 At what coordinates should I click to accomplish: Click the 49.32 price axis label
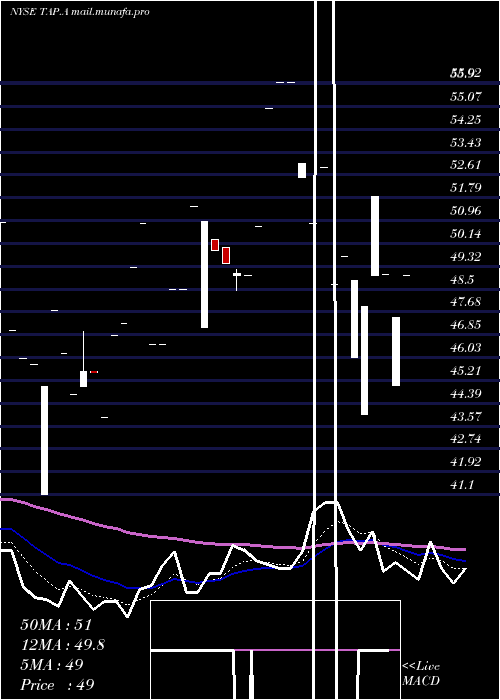click(x=466, y=257)
